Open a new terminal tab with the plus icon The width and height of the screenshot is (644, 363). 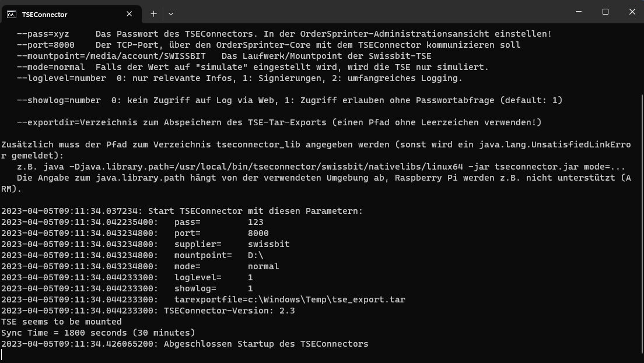click(153, 13)
